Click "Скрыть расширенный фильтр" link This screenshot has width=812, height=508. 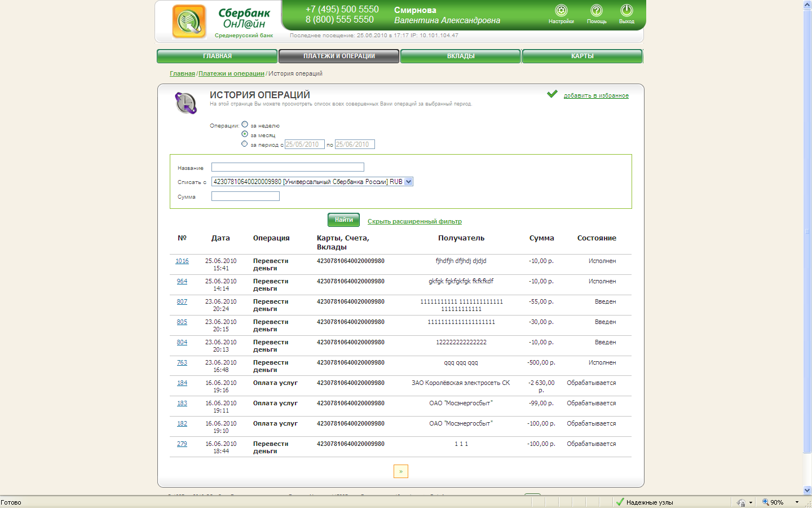(x=414, y=221)
